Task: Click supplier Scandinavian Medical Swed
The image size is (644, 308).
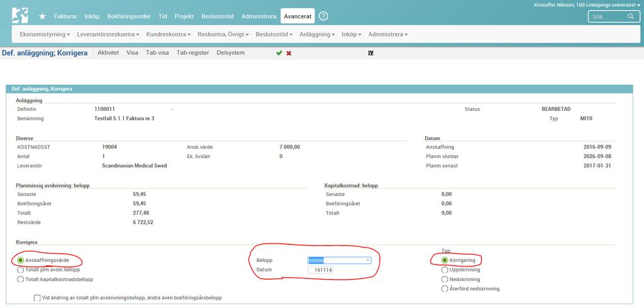Action: point(135,166)
